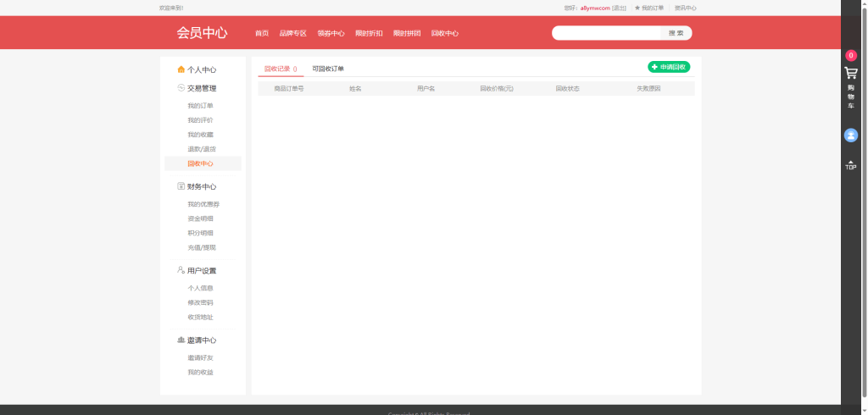Open 我的收藏 in the sidebar
The height and width of the screenshot is (415, 868).
200,135
